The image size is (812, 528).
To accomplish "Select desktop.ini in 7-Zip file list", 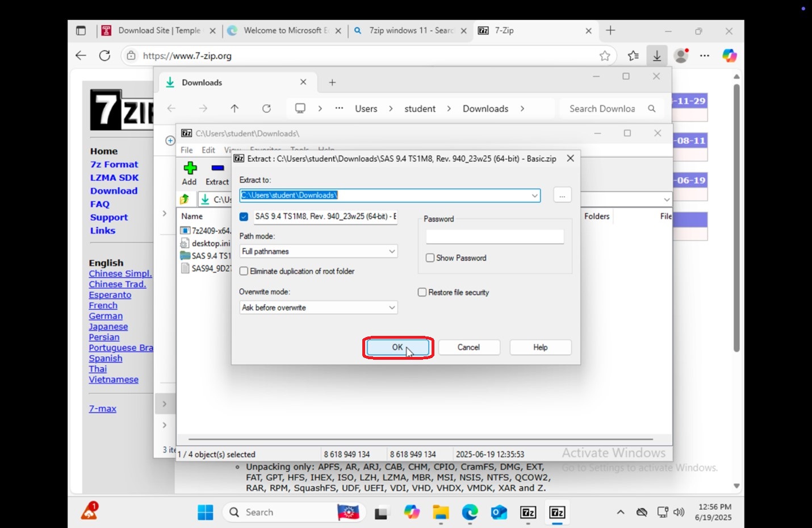I will pos(206,243).
